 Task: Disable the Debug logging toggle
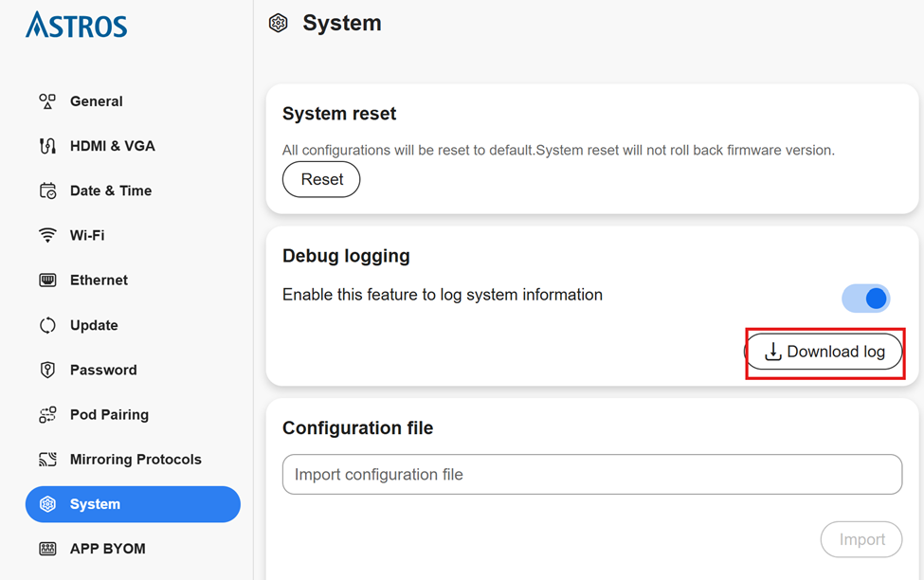[x=865, y=299]
